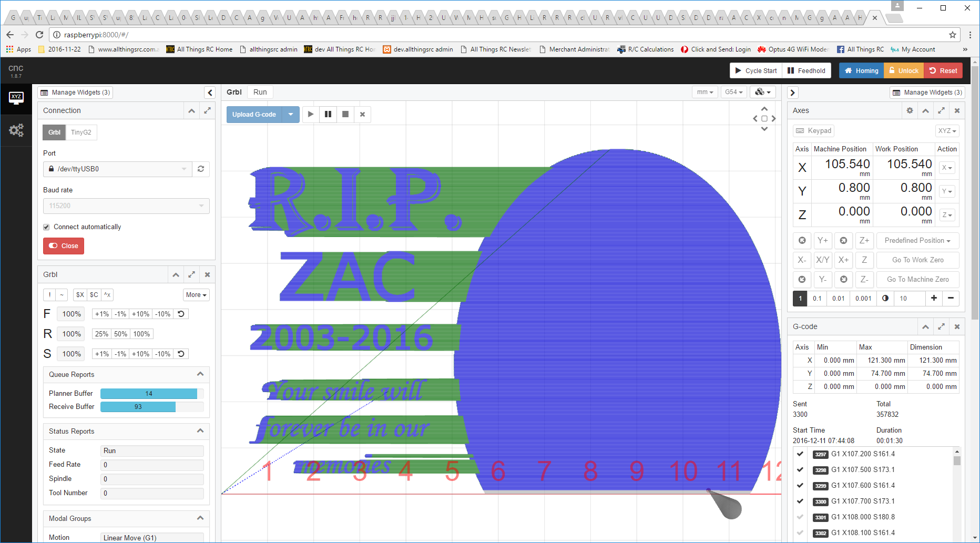Viewport: 980px width, 543px height.
Task: Open the settings gears in left sidebar
Action: click(16, 130)
